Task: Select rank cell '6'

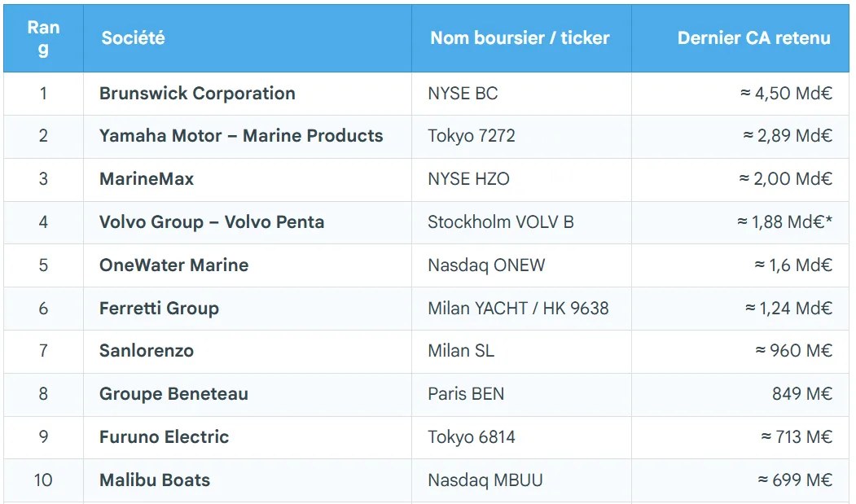Action: [44, 309]
